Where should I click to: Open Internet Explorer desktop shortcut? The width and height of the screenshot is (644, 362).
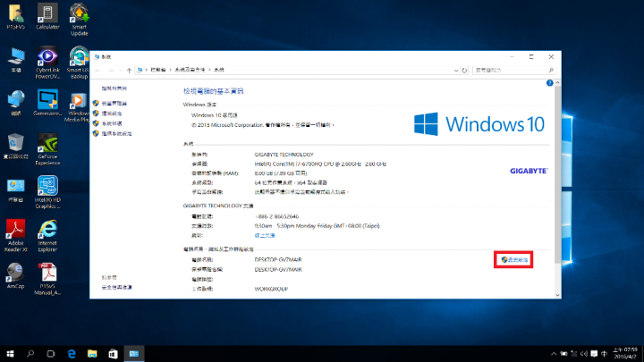[47, 236]
